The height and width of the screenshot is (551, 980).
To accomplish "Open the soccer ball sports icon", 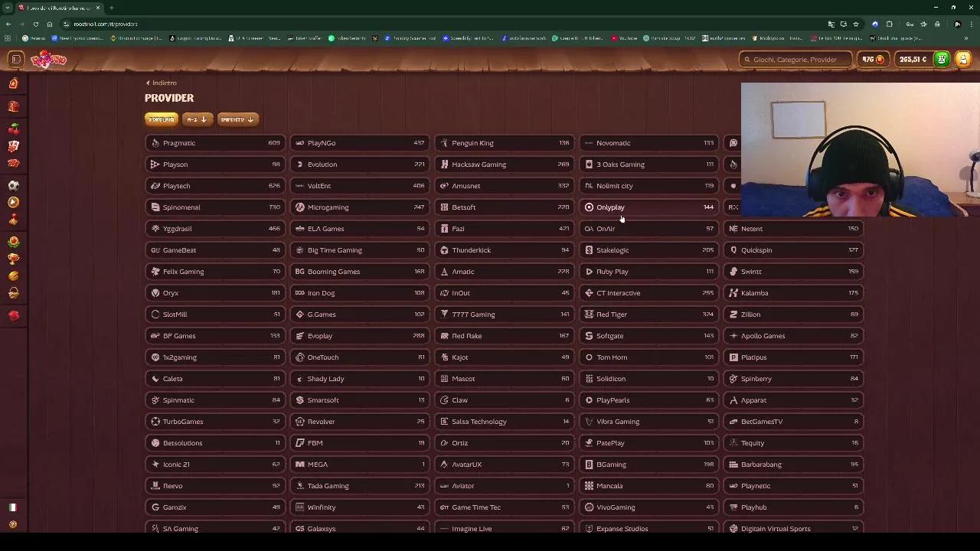I will 13,185.
